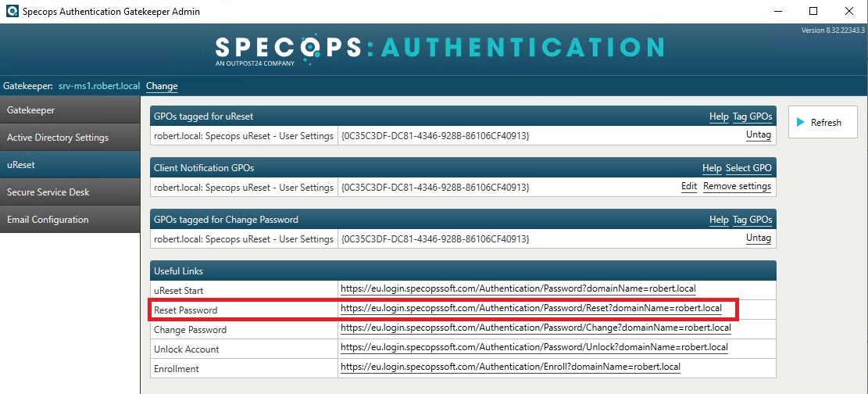Click the Unlock Account label
This screenshot has width=868, height=394.
[x=187, y=349]
